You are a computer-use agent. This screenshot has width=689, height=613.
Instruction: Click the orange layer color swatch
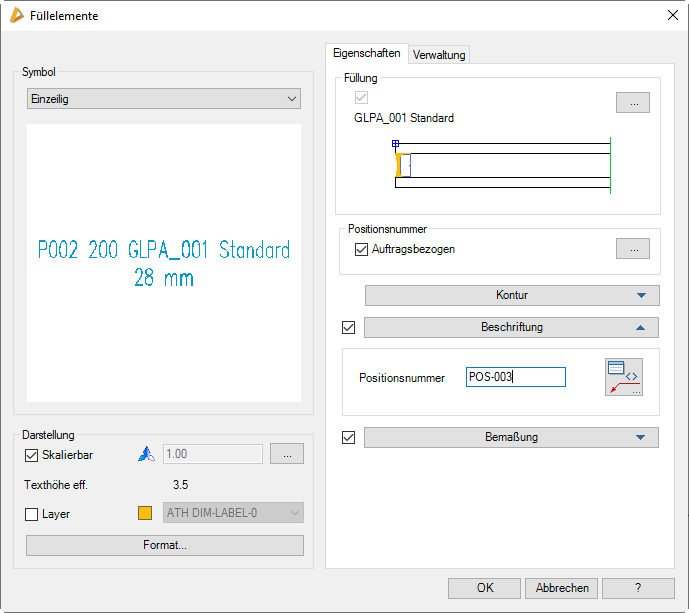tap(145, 514)
